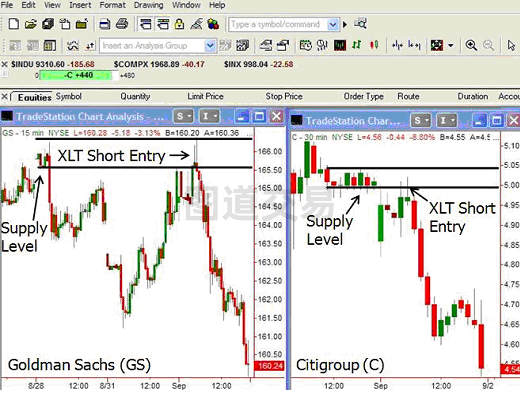This screenshot has height=405, width=520.
Task: Click the New document icon
Action: coord(13,24)
